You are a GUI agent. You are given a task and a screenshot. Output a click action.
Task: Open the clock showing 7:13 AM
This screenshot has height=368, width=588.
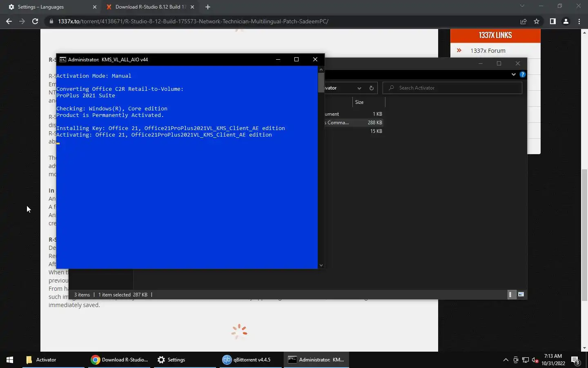tap(553, 360)
